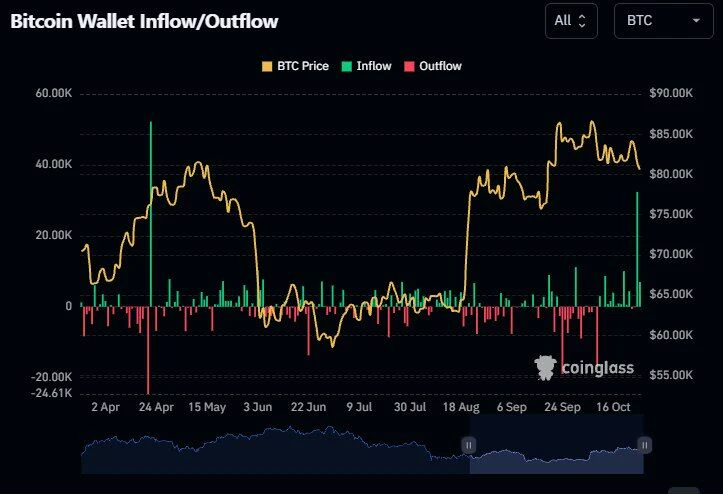Click the $70.00K right axis value
This screenshot has width=723, height=494.
pos(671,254)
